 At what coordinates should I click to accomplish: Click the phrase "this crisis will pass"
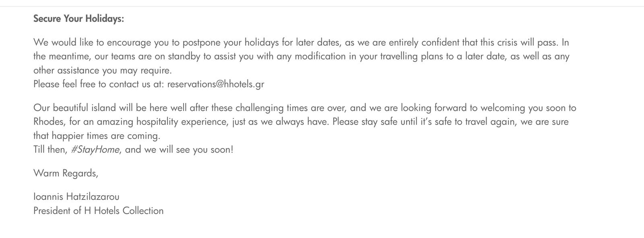[x=511, y=42]
